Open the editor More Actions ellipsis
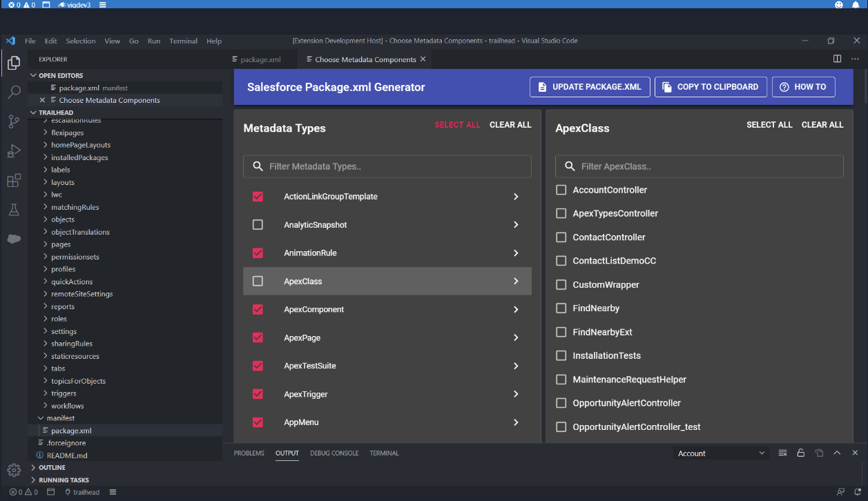This screenshot has width=868, height=501. tap(856, 59)
